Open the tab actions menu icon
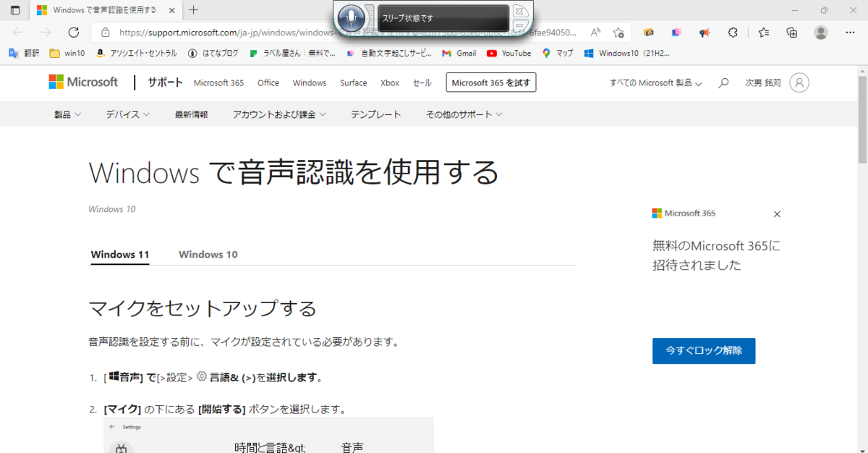The height and width of the screenshot is (453, 868). click(15, 10)
